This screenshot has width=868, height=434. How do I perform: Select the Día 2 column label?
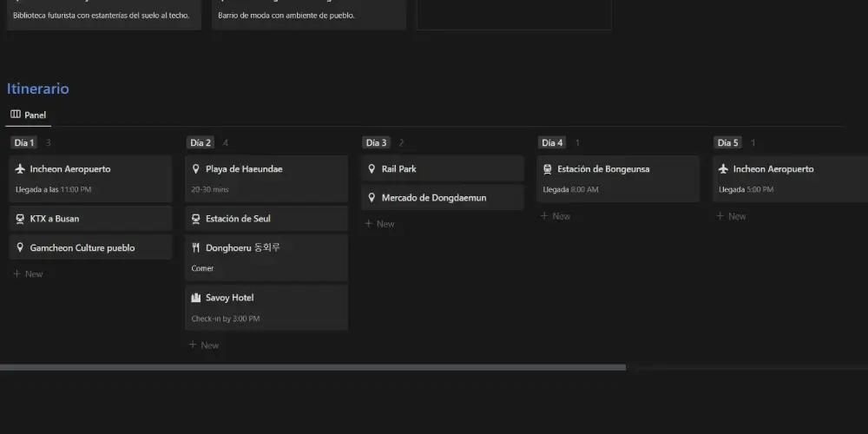coord(201,142)
